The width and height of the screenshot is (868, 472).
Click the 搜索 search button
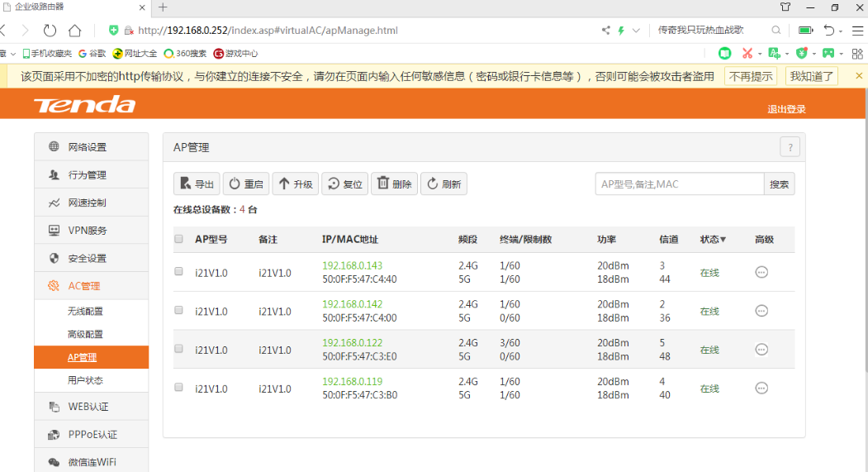tap(779, 184)
